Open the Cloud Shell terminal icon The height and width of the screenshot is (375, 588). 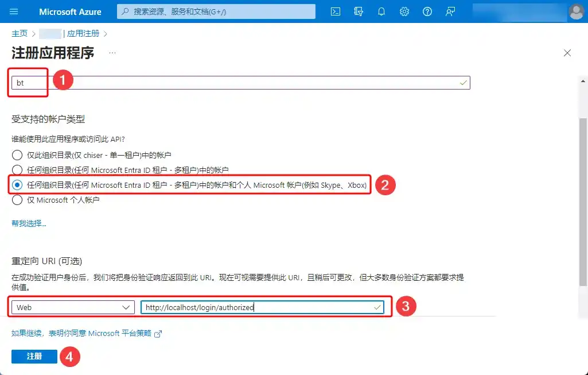(x=336, y=11)
